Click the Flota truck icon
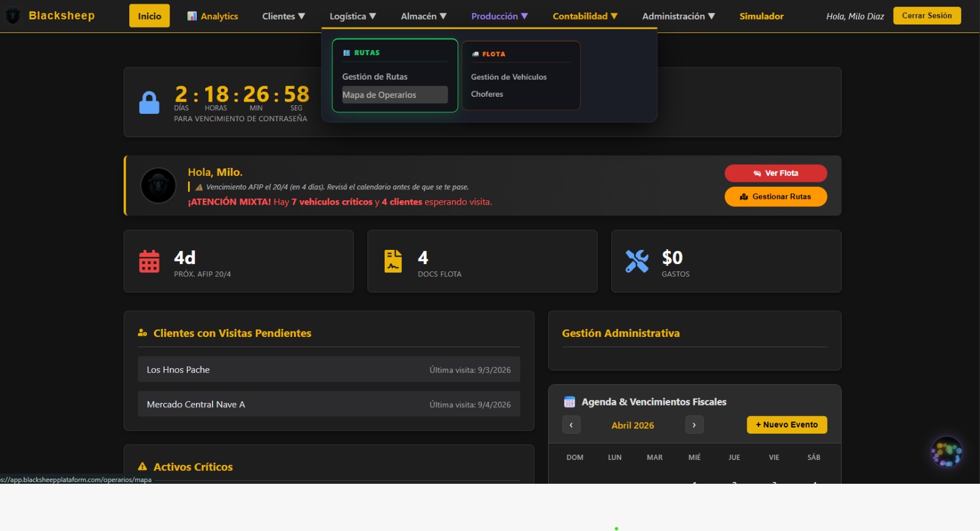 475,54
